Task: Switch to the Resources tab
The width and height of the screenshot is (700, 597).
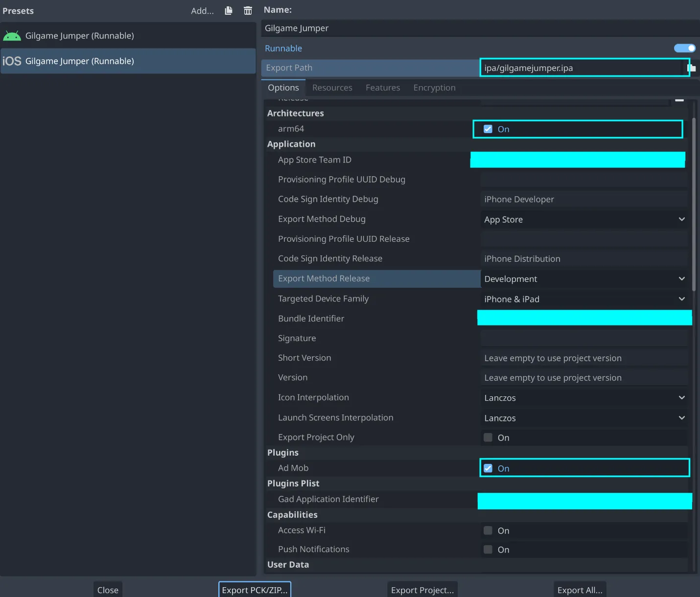Action: tap(332, 88)
